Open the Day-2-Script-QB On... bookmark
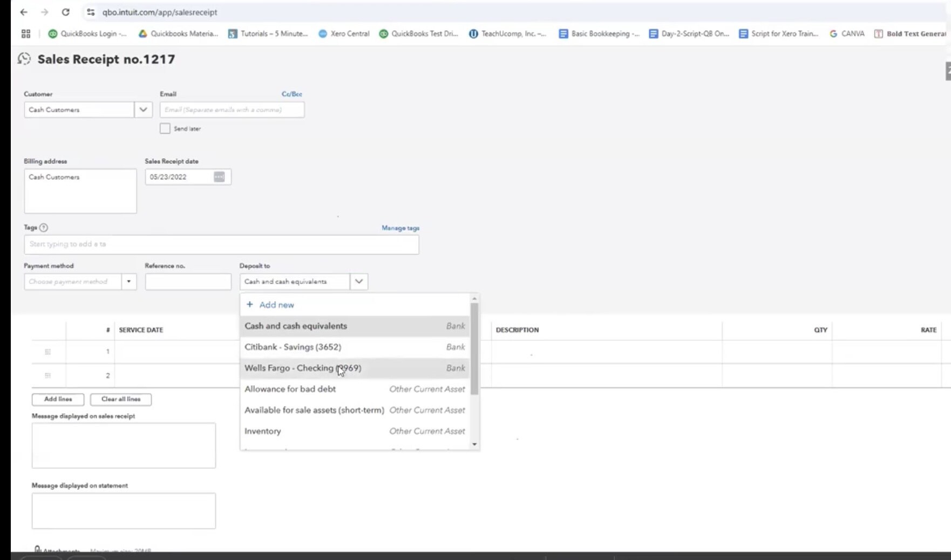Viewport: 951px width, 560px height. pos(689,33)
